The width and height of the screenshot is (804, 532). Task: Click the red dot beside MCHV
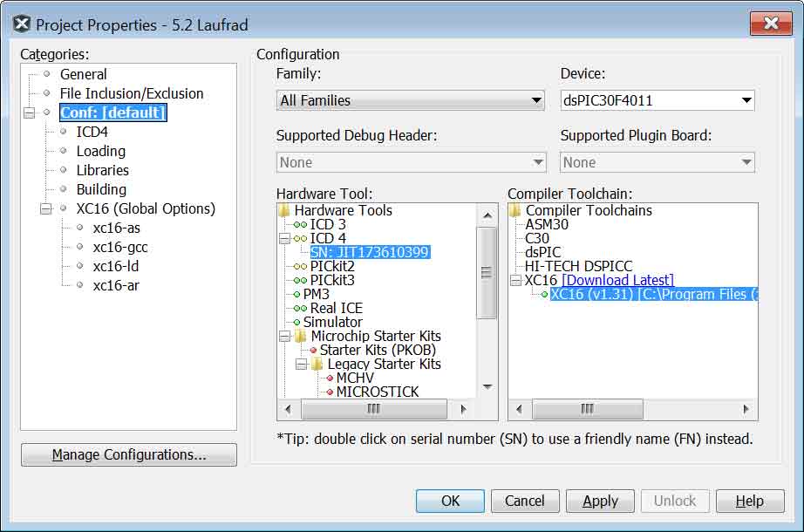330,379
